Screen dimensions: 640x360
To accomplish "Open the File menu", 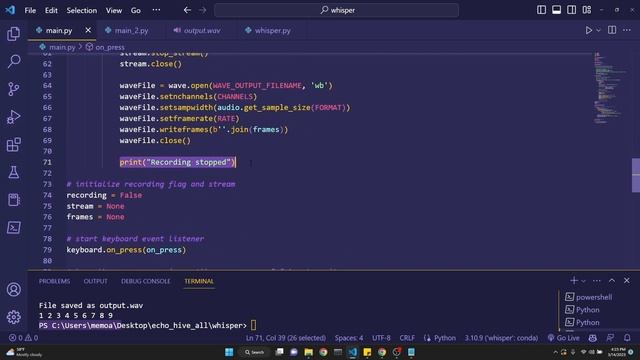I will [x=30, y=10].
